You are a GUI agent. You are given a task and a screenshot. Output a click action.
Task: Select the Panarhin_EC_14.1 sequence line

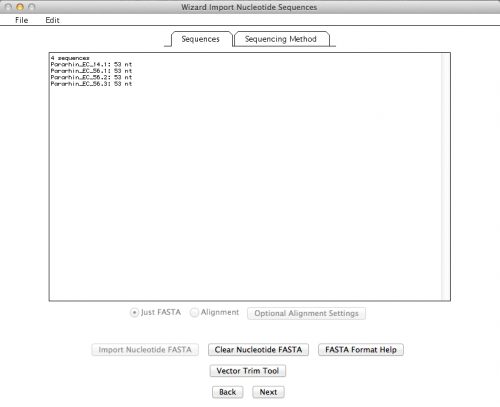pos(91,64)
